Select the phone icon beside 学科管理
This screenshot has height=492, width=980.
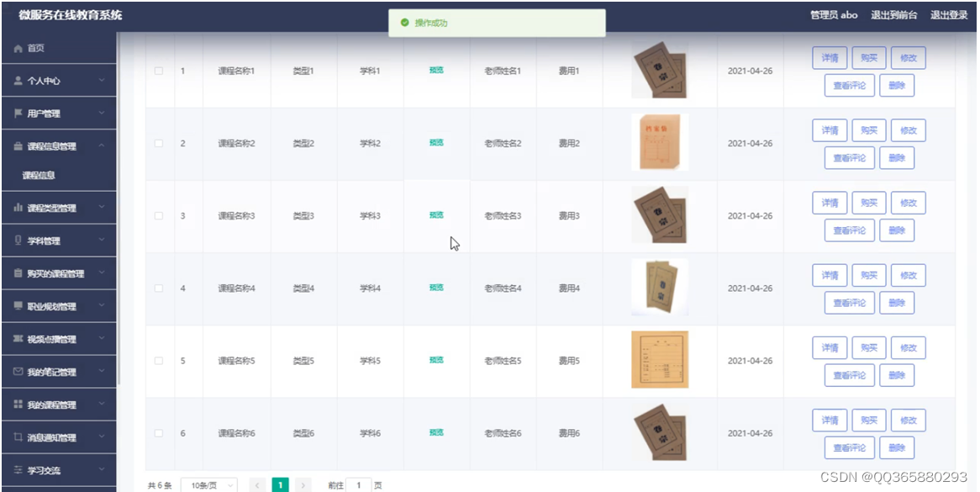tap(17, 241)
